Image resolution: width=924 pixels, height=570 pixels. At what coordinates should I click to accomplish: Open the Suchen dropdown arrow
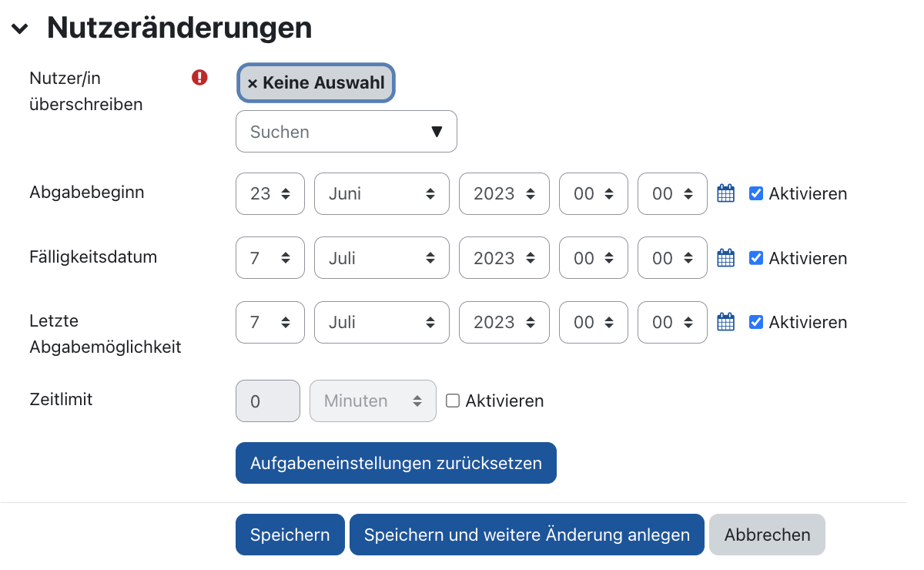[x=438, y=131]
